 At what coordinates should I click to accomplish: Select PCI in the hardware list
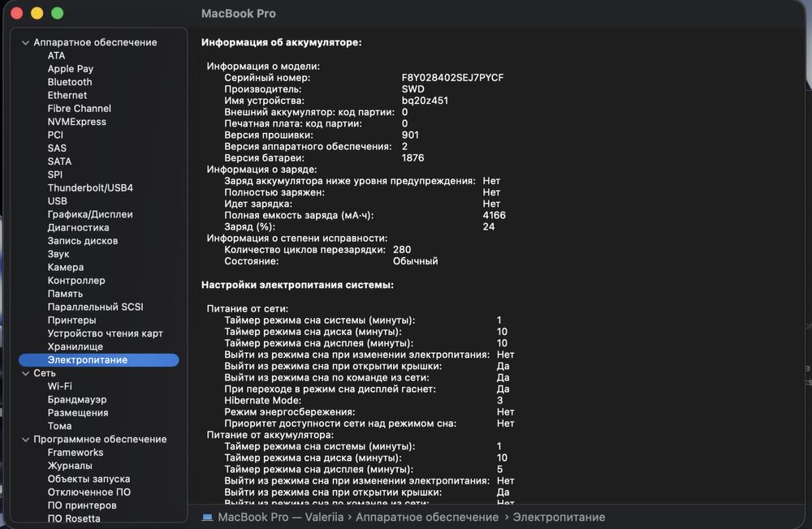point(55,135)
